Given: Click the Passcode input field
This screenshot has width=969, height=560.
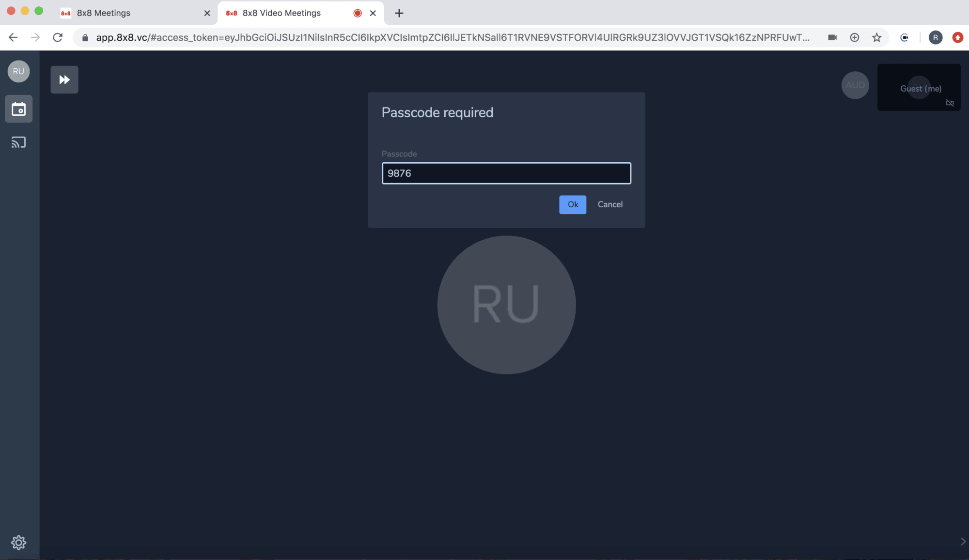Looking at the screenshot, I should [506, 173].
